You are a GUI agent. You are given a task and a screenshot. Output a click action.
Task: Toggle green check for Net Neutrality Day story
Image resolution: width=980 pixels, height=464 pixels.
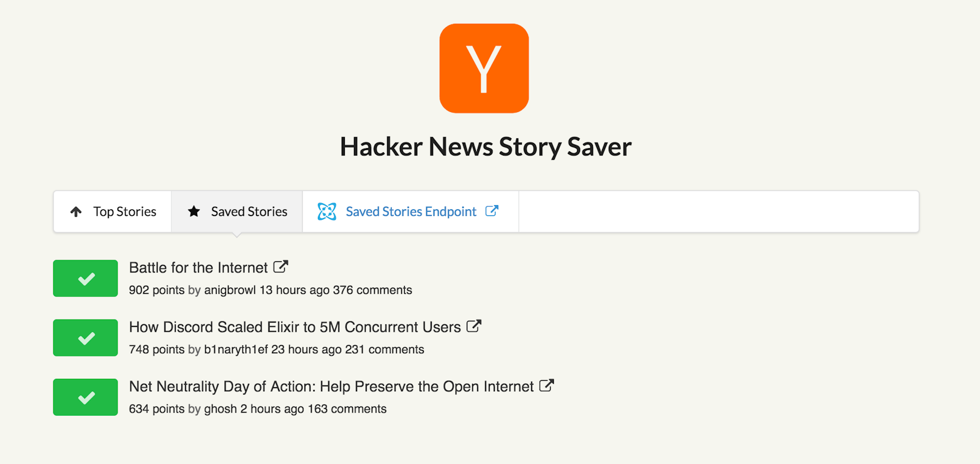click(85, 397)
